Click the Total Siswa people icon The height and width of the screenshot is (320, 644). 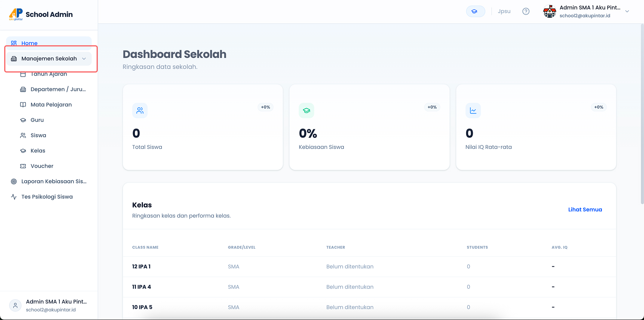(140, 111)
